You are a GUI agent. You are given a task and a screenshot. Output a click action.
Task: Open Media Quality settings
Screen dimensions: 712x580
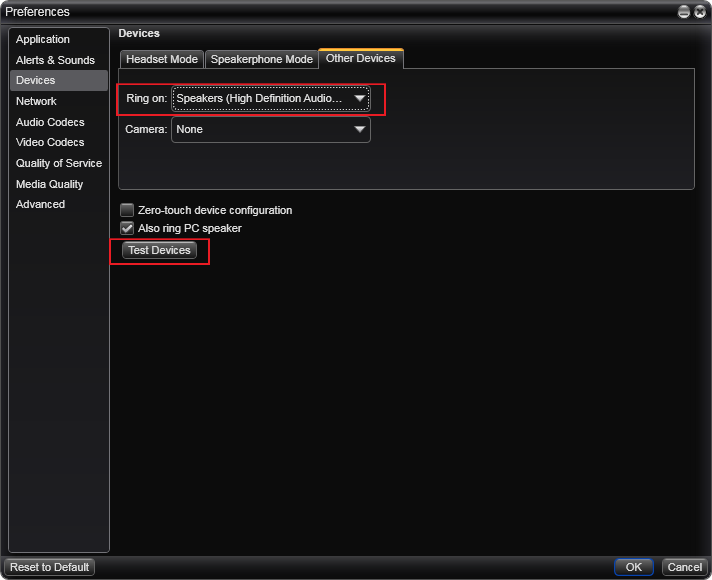click(59, 184)
